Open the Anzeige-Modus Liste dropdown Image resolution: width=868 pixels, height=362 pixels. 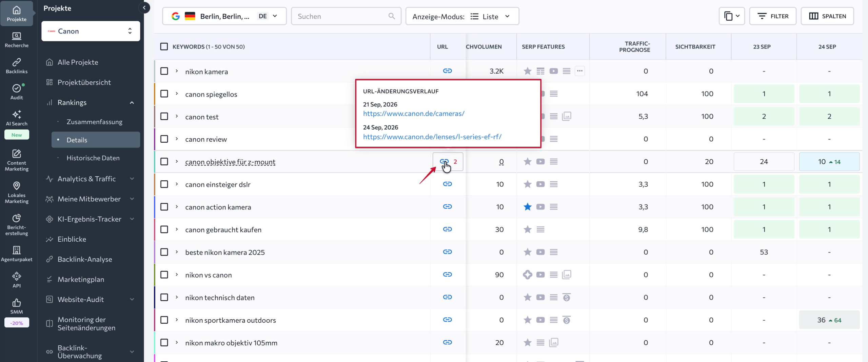point(462,16)
